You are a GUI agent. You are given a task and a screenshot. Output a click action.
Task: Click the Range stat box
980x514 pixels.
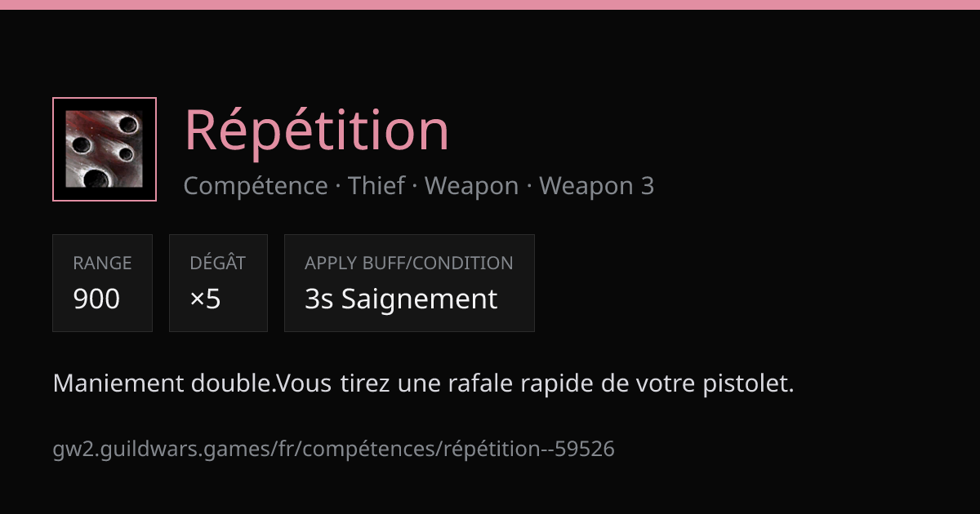pyautogui.click(x=103, y=283)
